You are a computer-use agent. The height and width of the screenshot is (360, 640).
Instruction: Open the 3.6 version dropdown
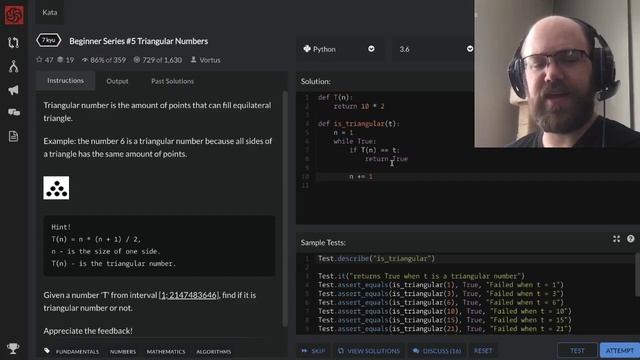(x=435, y=49)
